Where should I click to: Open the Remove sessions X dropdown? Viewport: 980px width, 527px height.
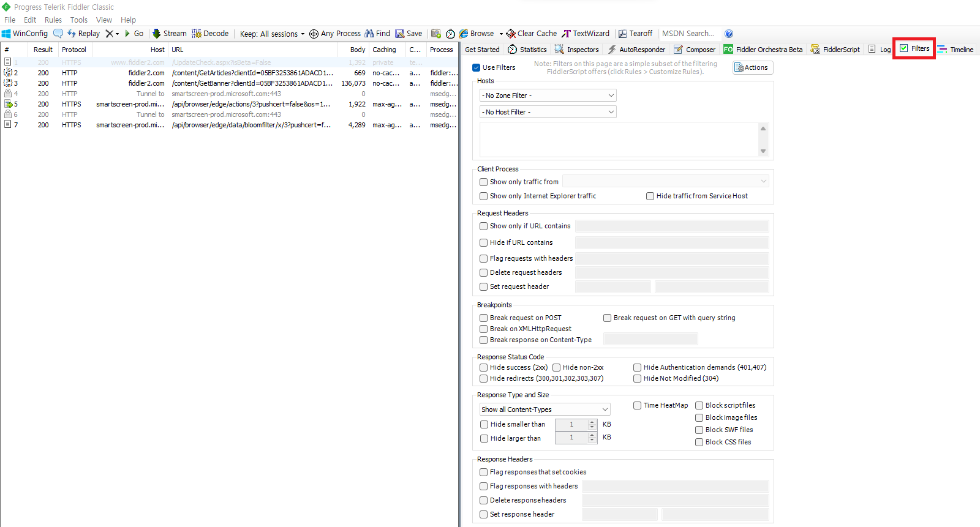(112, 34)
